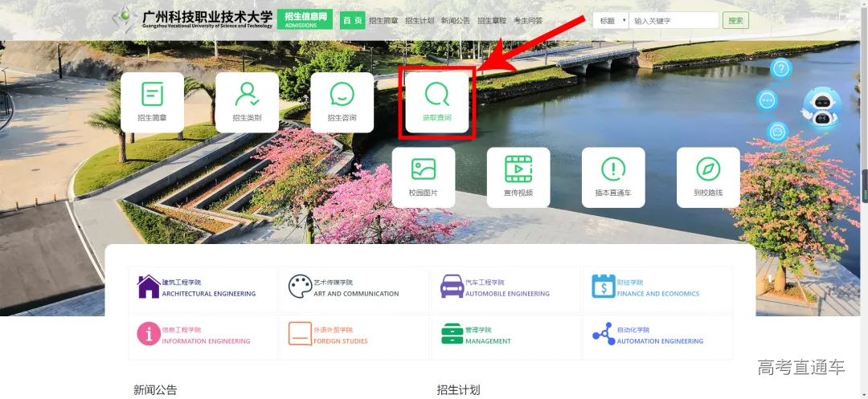The height and width of the screenshot is (399, 868).
Task: Open 招生类别 person icon tile
Action: pos(247,96)
